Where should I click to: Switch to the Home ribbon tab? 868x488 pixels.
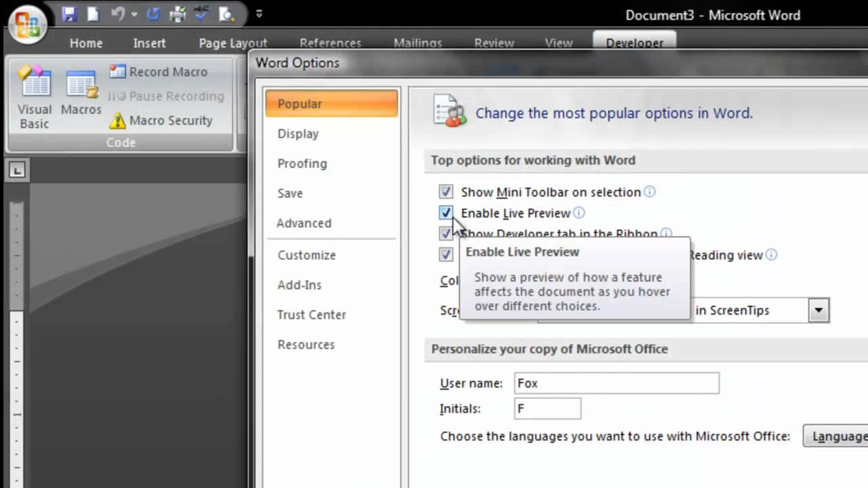pyautogui.click(x=86, y=43)
